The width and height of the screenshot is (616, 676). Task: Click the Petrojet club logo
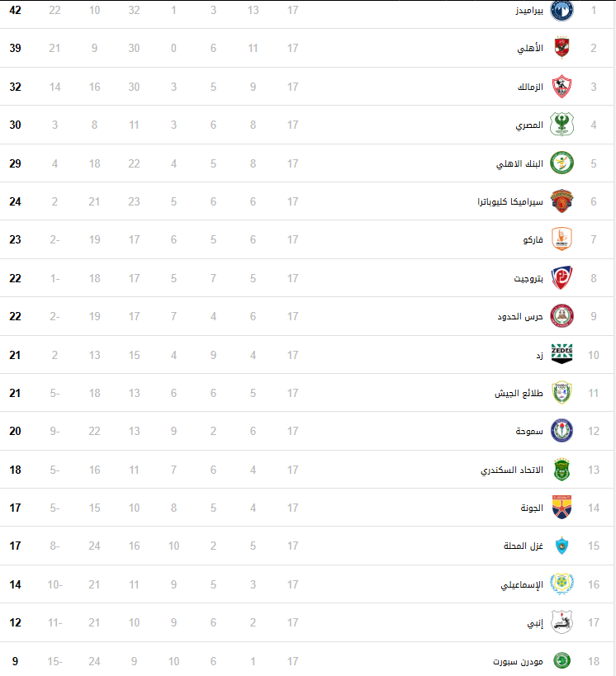pos(562,277)
